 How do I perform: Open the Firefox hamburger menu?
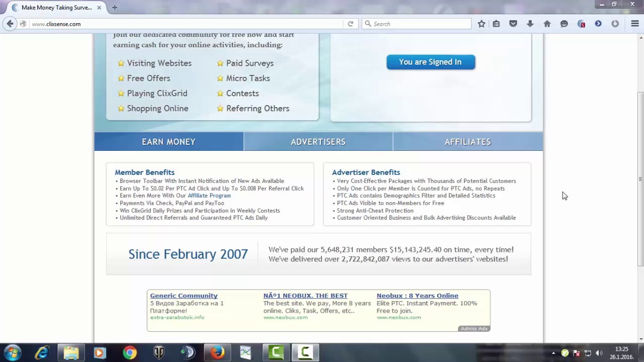pyautogui.click(x=635, y=24)
